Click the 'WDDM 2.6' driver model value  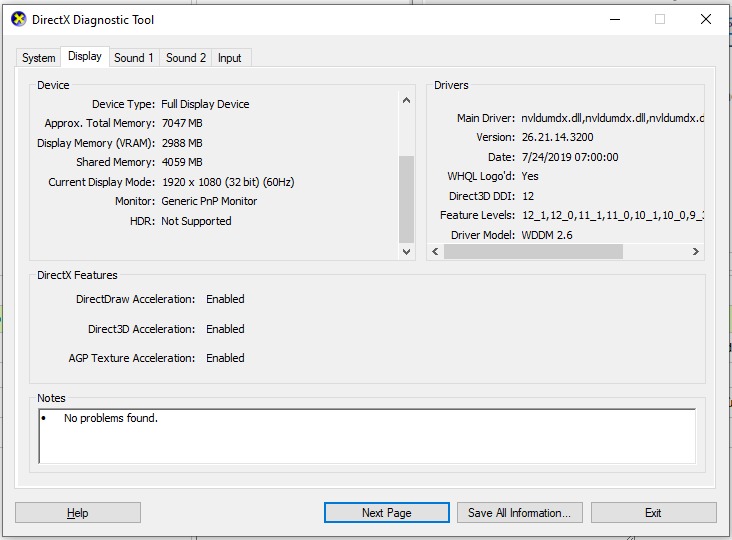tap(547, 235)
